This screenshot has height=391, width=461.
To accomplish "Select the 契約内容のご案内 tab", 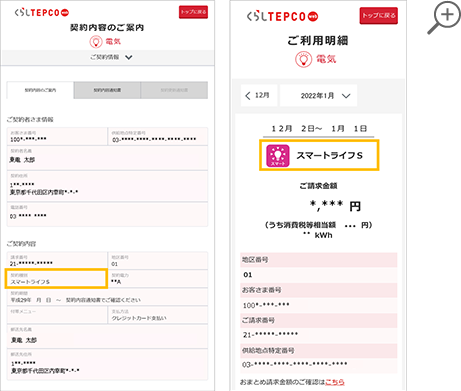I will click(40, 90).
